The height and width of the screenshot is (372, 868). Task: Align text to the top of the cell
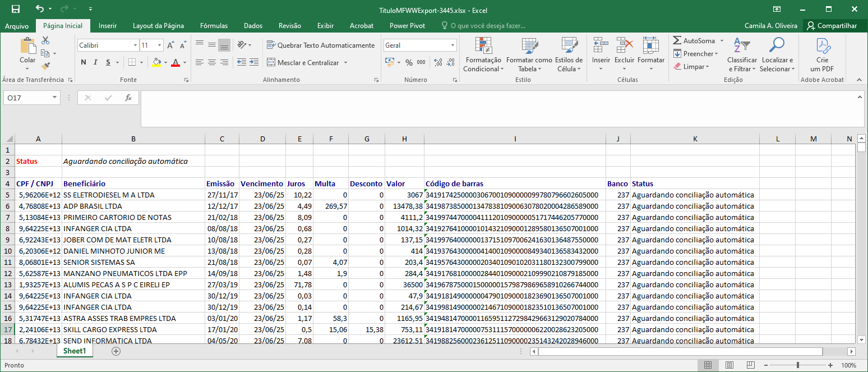pos(200,45)
